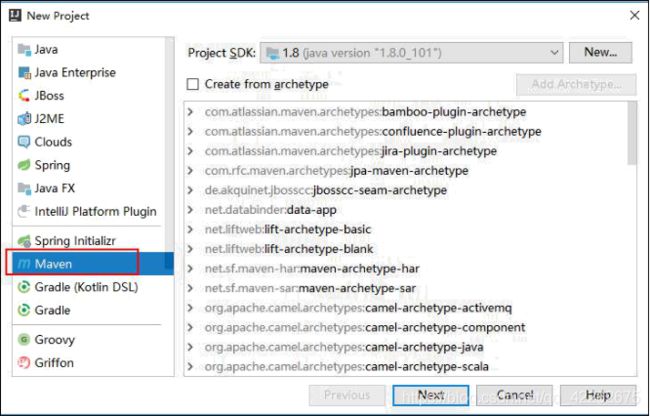This screenshot has width=650, height=416.
Task: Click the Gradle (Kotlin DSL) icon
Action: click(24, 287)
